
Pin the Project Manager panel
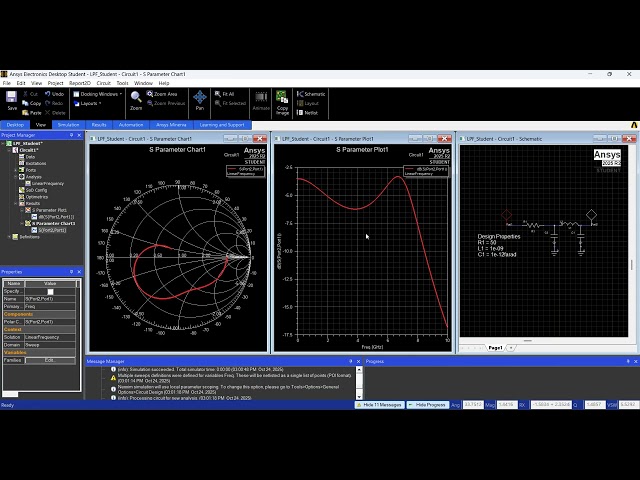pos(71,135)
